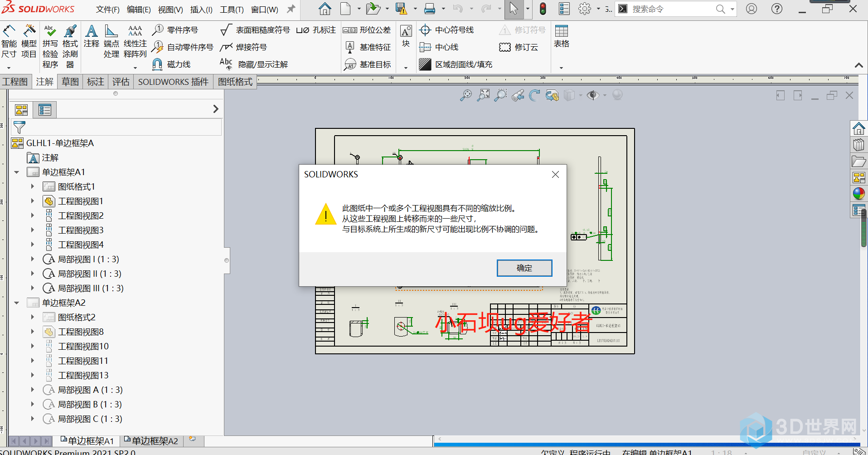Click the search command input field
868x455 pixels.
671,9
